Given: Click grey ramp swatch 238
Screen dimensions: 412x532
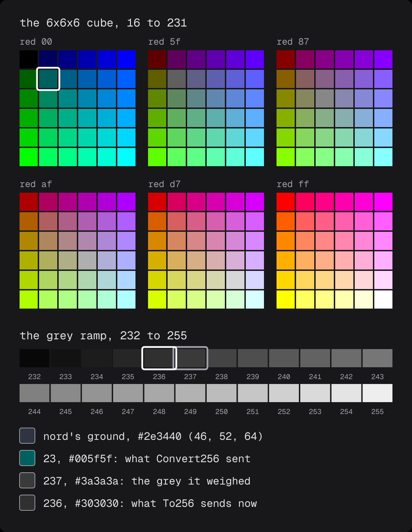Looking at the screenshot, I should pos(221,358).
